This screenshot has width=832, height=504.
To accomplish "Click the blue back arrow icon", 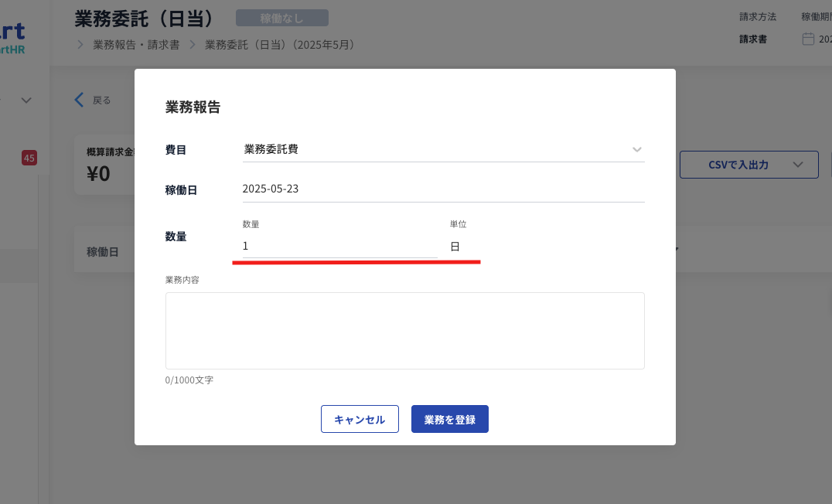I will tap(78, 100).
